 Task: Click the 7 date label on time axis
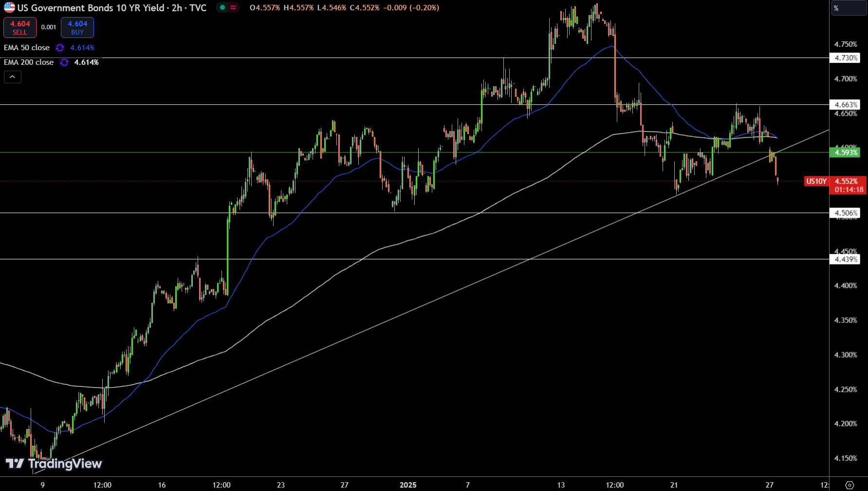[x=468, y=485]
